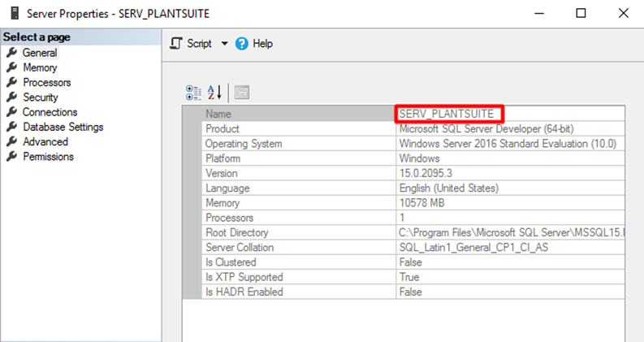Click the server icon in the title bar
Viewport: 644px width, 342px height.
15,13
